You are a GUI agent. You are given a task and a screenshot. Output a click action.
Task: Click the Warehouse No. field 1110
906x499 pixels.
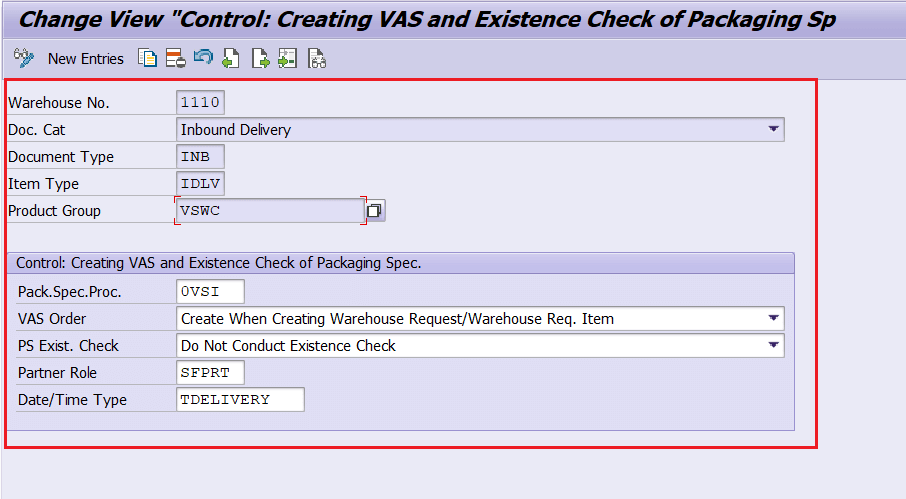coord(200,102)
